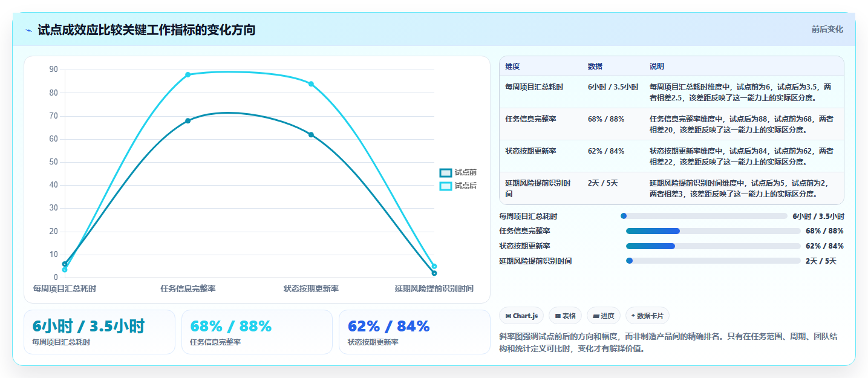Open the 62% / 84% data card
The width and height of the screenshot is (868, 378).
(x=414, y=332)
